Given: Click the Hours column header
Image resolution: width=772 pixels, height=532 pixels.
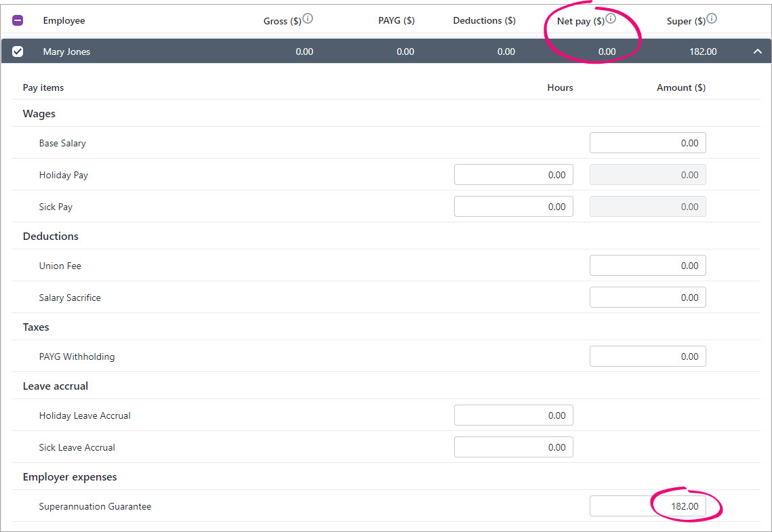Looking at the screenshot, I should click(561, 87).
